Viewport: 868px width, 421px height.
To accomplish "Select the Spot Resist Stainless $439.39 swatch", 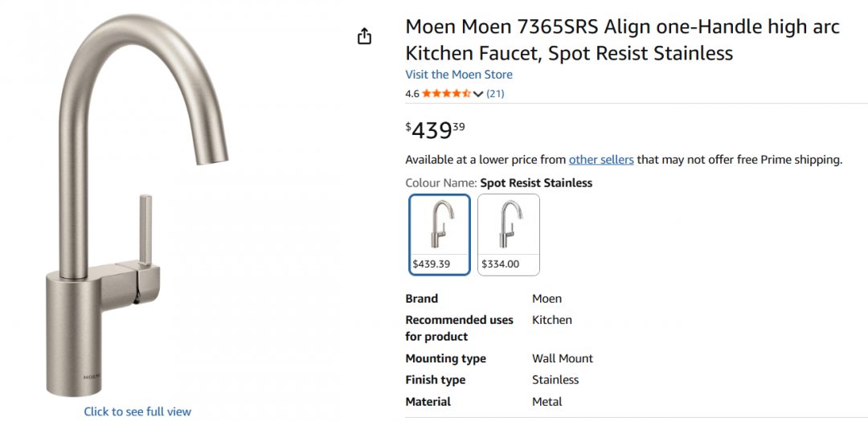I will coord(439,235).
